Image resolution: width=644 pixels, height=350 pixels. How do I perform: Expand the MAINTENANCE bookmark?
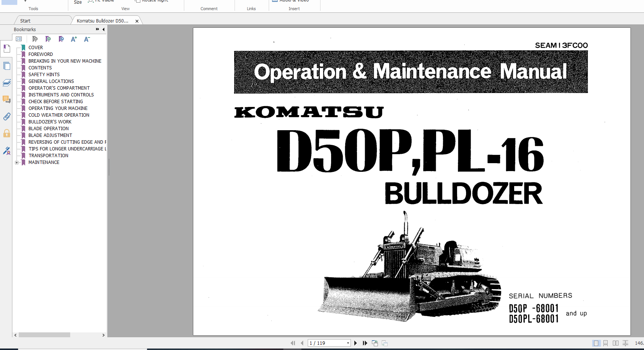[17, 162]
